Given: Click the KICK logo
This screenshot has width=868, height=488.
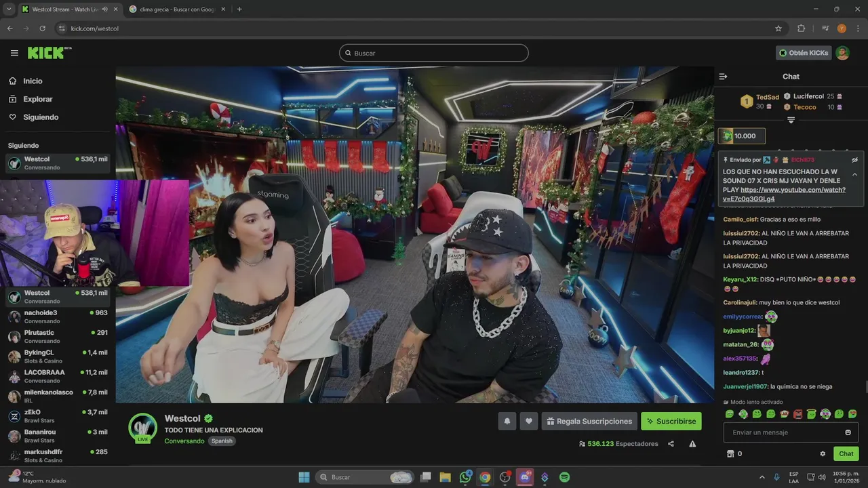Looking at the screenshot, I should [49, 53].
